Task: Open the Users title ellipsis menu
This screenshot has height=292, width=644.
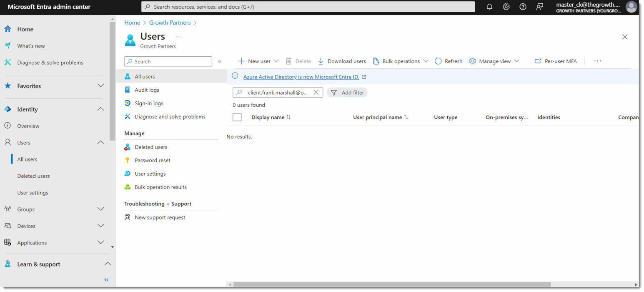Action: click(178, 37)
